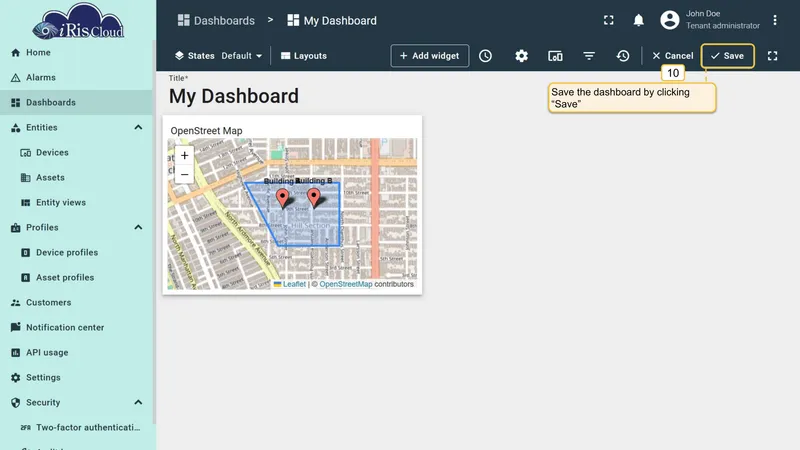This screenshot has height=450, width=800.
Task: Collapse the Entities section chevron
Action: (138, 128)
